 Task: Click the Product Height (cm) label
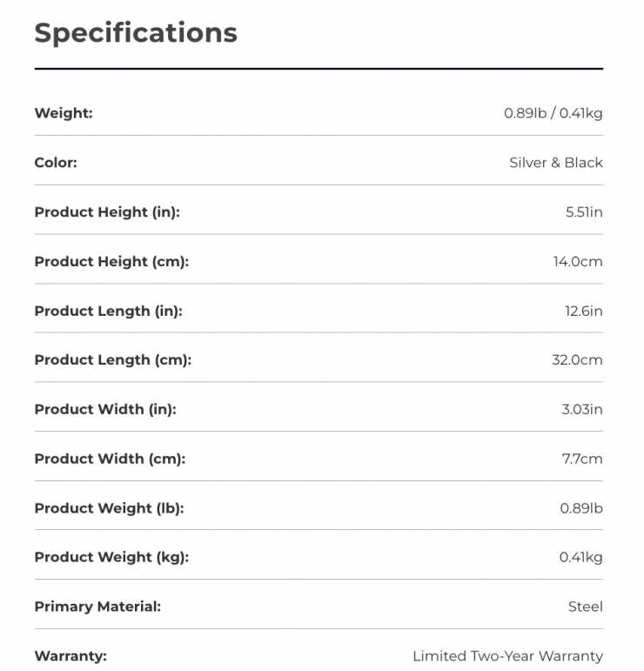coord(111,261)
